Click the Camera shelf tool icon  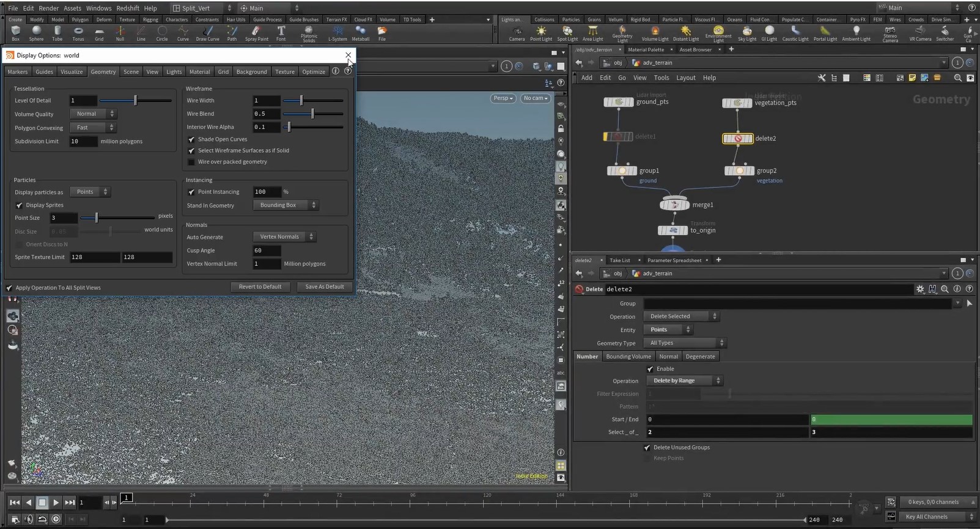(x=517, y=32)
